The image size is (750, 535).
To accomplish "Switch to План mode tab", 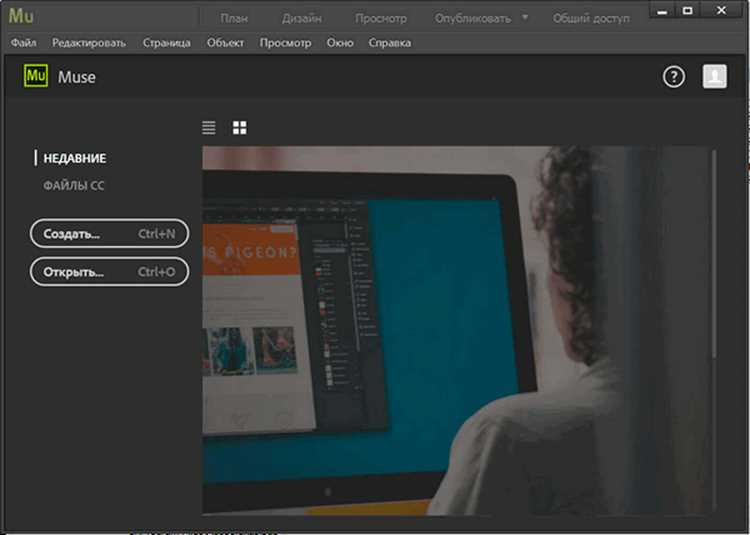I will pos(234,19).
